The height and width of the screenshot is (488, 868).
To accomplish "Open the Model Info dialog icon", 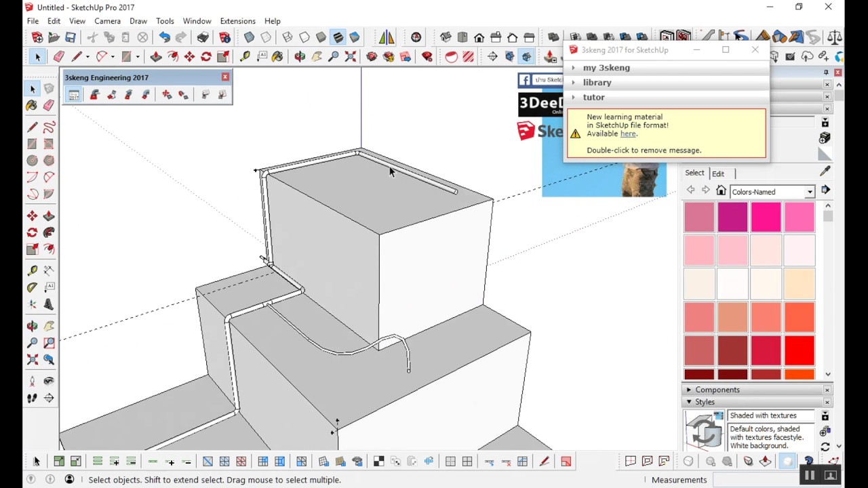I will pyautogui.click(x=224, y=37).
